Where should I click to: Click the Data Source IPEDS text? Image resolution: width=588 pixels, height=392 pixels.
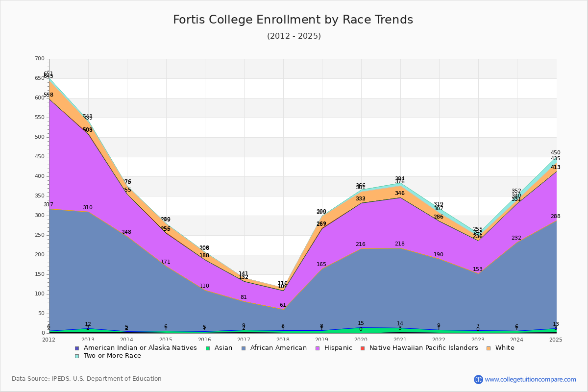pos(87,379)
